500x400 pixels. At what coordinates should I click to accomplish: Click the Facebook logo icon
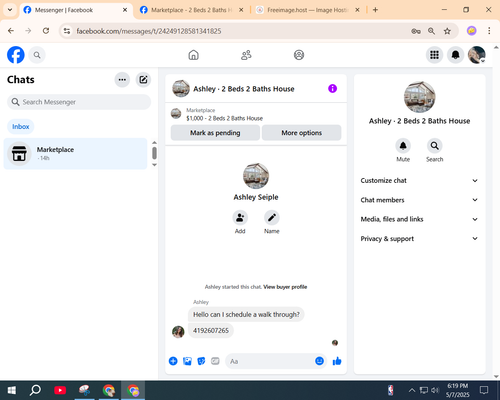16,55
